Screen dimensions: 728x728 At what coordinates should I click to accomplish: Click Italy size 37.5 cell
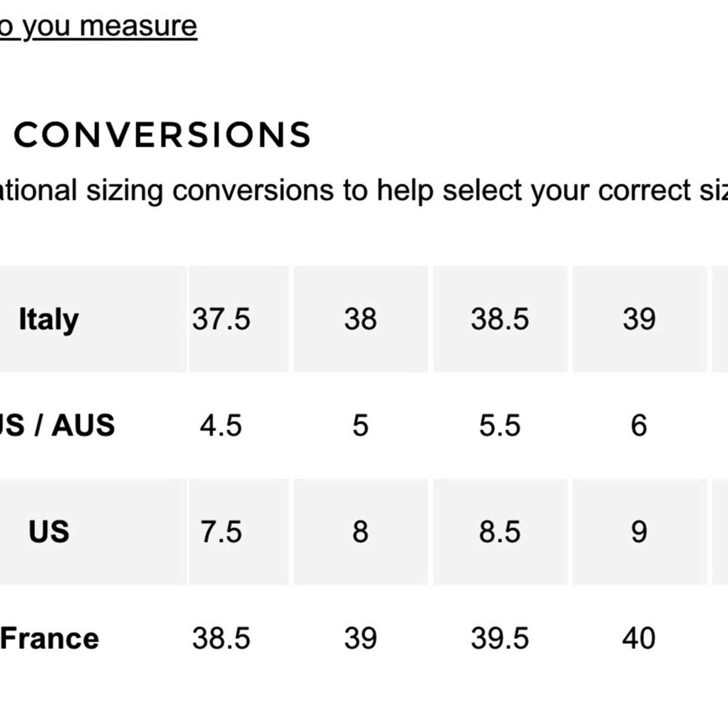[x=221, y=319]
